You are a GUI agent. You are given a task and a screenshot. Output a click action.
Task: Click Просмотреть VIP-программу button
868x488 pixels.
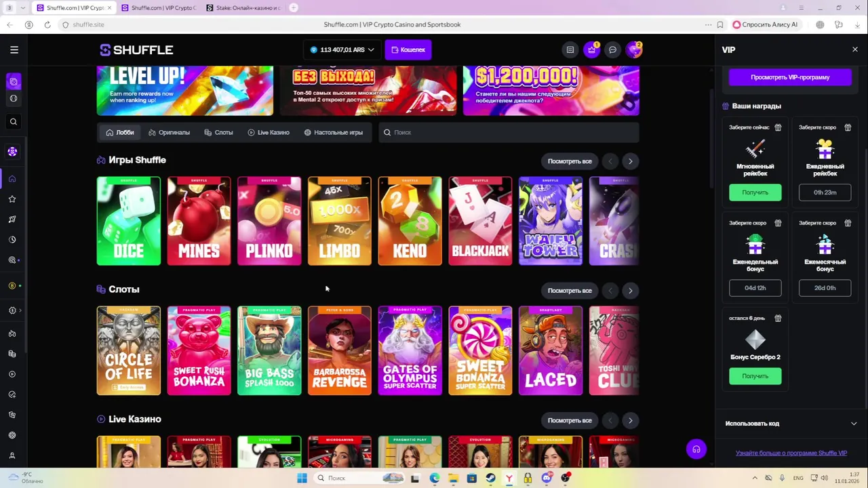click(790, 77)
